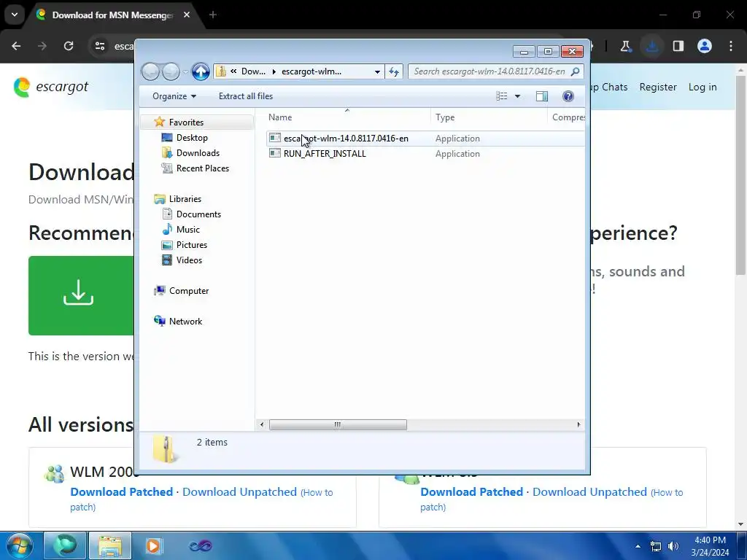The image size is (747, 560).
Task: Click the left Download Unpatched link
Action: pos(239,492)
